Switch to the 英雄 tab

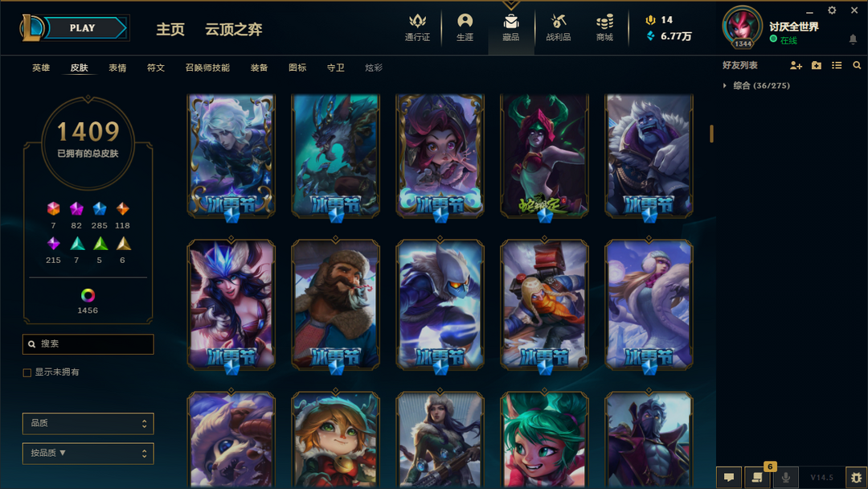pos(41,68)
